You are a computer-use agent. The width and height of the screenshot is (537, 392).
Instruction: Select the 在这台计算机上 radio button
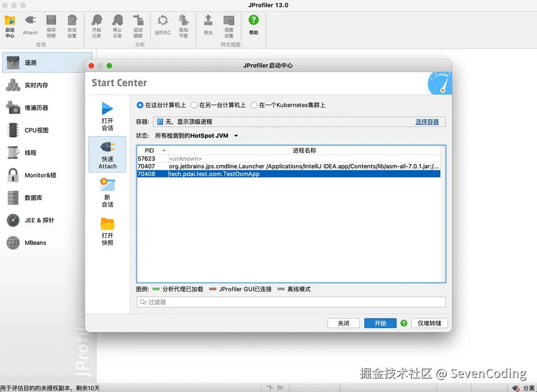click(140, 105)
